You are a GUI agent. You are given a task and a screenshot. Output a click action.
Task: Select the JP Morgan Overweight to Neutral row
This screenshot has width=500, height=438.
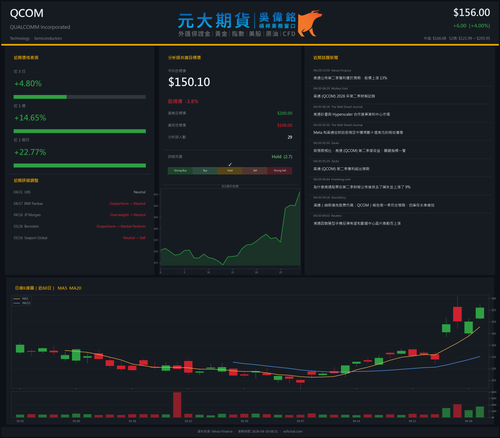click(80, 215)
